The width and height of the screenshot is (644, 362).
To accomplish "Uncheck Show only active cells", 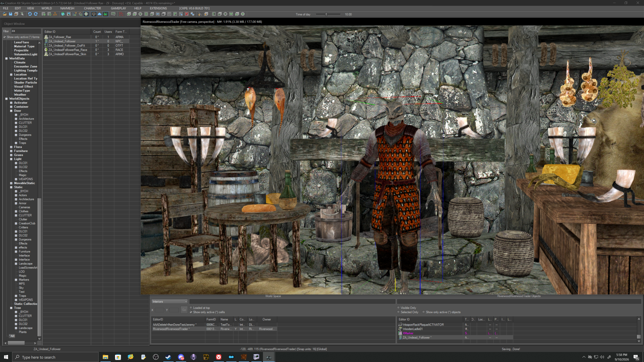I will (x=191, y=312).
